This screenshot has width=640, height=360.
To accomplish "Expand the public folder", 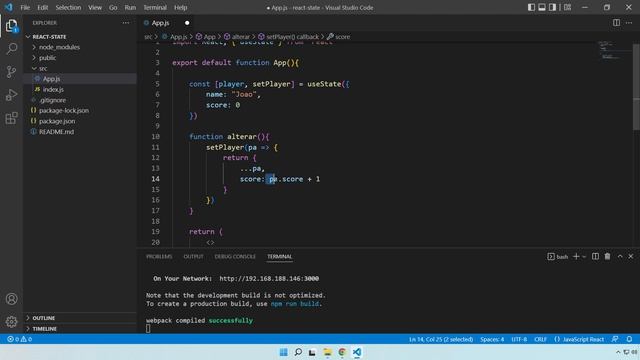I will [x=81, y=58].
